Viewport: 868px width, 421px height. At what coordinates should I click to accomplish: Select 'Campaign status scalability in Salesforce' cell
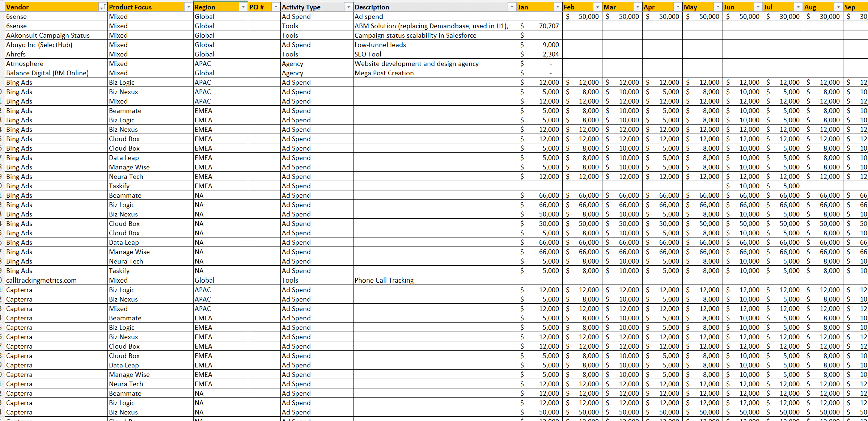435,35
